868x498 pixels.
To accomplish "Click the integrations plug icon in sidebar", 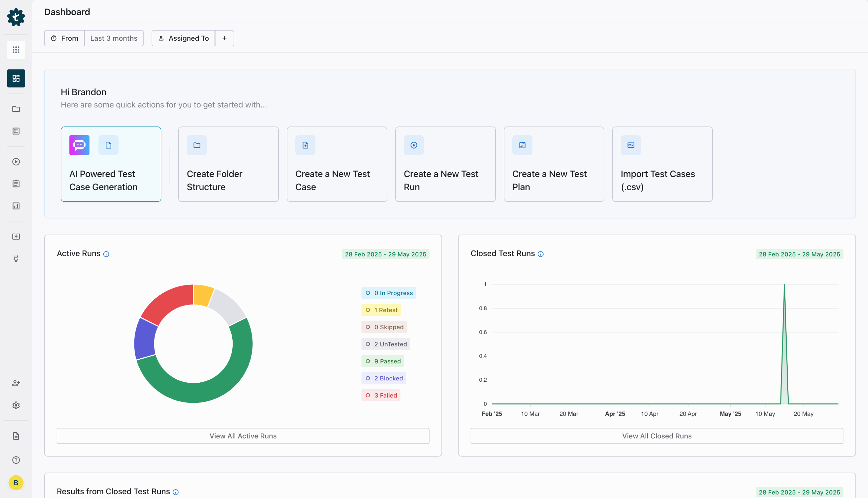I will click(16, 259).
